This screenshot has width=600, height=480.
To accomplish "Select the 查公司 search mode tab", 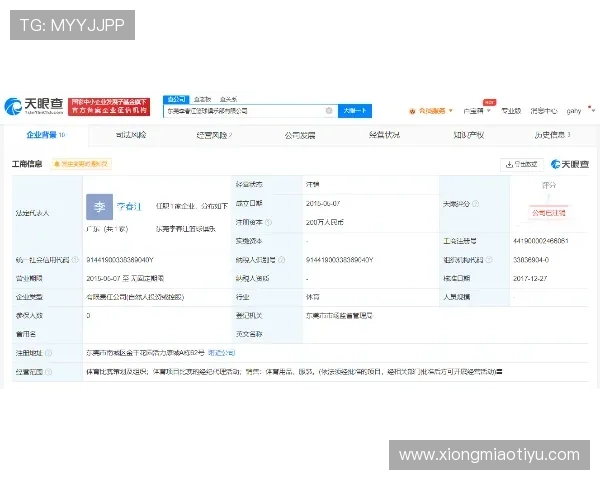I will pos(176,99).
